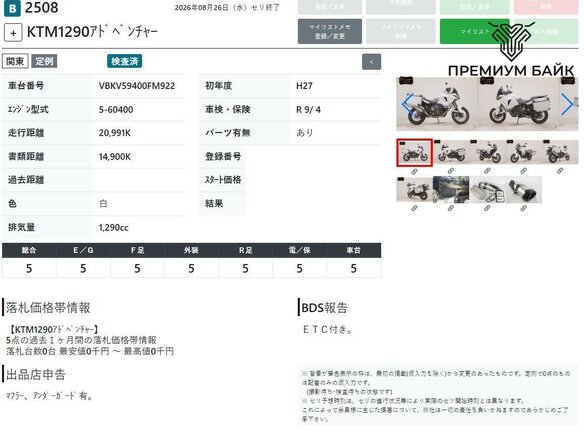
Task: Select the third thumbnail in the top row
Action: (x=488, y=152)
